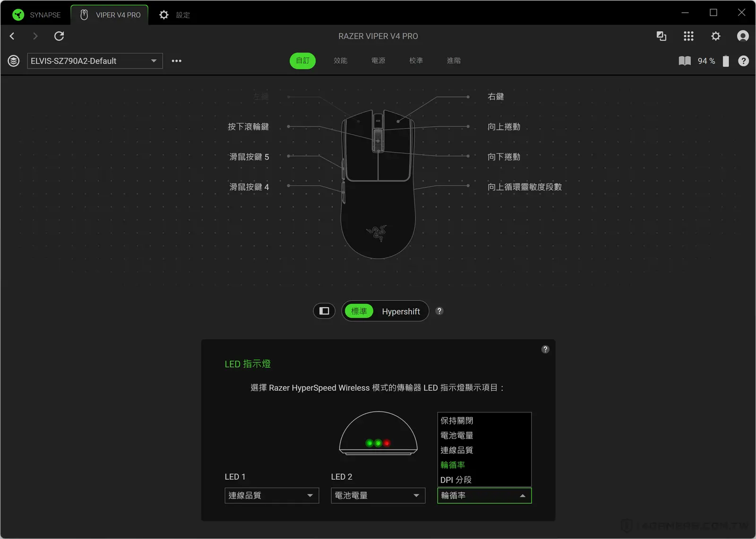Select the 進階 tab
This screenshot has width=756, height=539.
(x=454, y=61)
